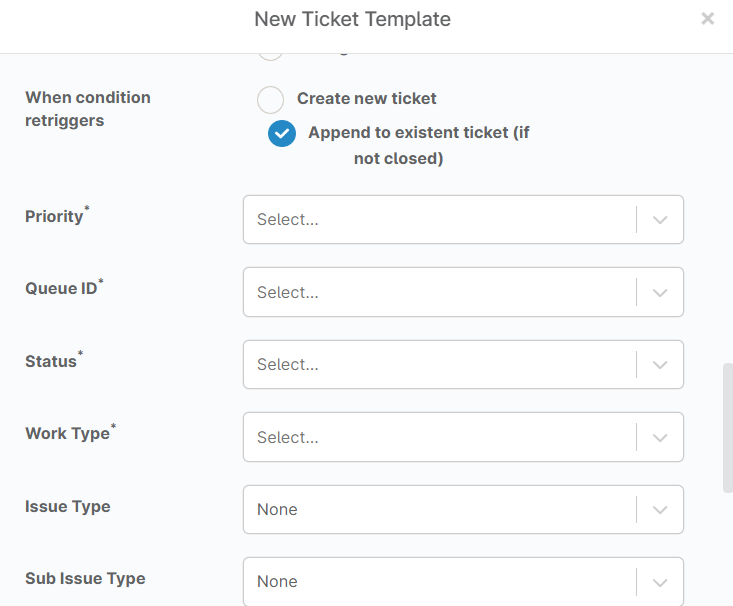Close the New Ticket Template dialog
This screenshot has height=606, width=733.
pos(707,19)
